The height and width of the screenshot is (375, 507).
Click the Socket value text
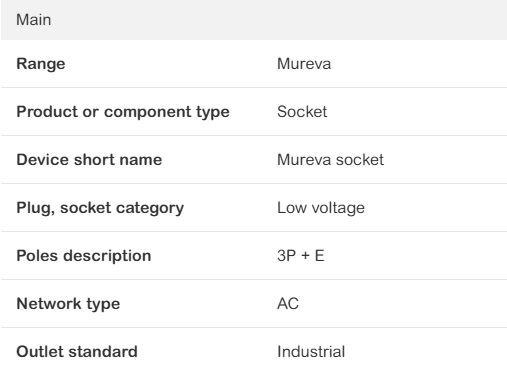[302, 112]
